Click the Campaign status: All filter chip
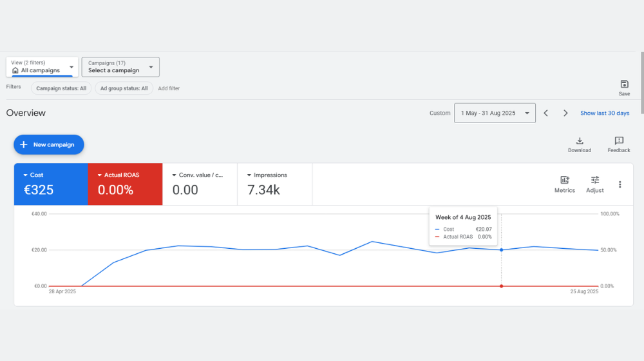The width and height of the screenshot is (644, 361). pyautogui.click(x=61, y=88)
